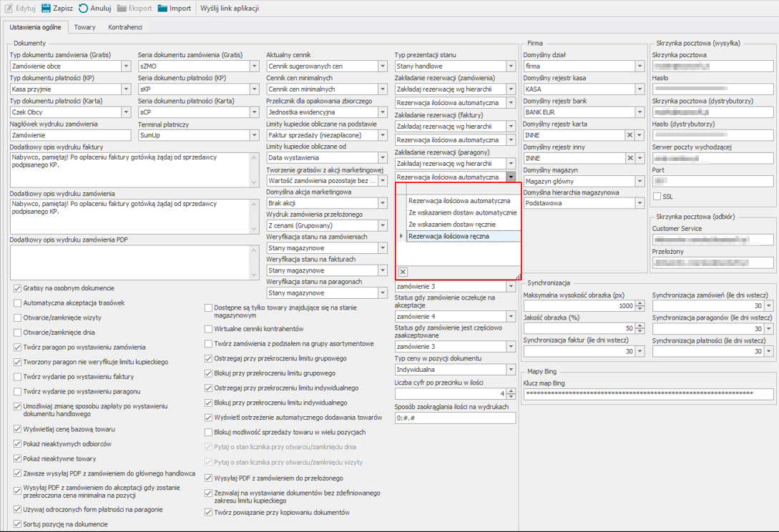The width and height of the screenshot is (779, 532).
Task: Open the Terminal płatniczy dropdown
Action: (255, 135)
